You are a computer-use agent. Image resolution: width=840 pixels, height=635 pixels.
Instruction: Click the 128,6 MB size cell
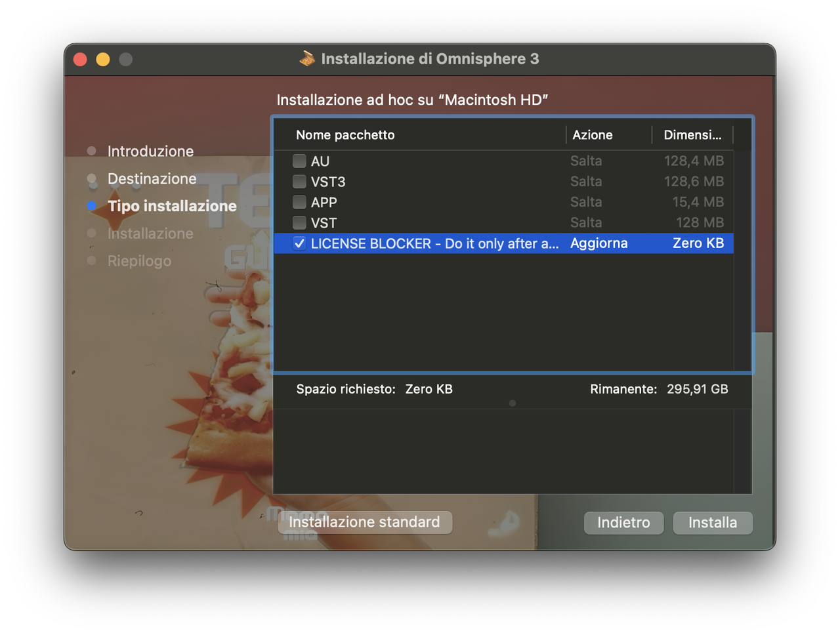tap(694, 181)
